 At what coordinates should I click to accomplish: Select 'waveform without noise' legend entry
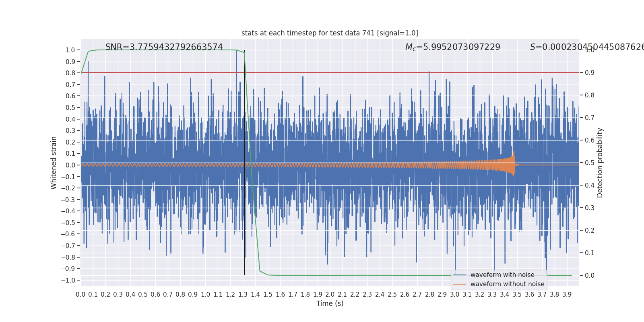point(508,284)
